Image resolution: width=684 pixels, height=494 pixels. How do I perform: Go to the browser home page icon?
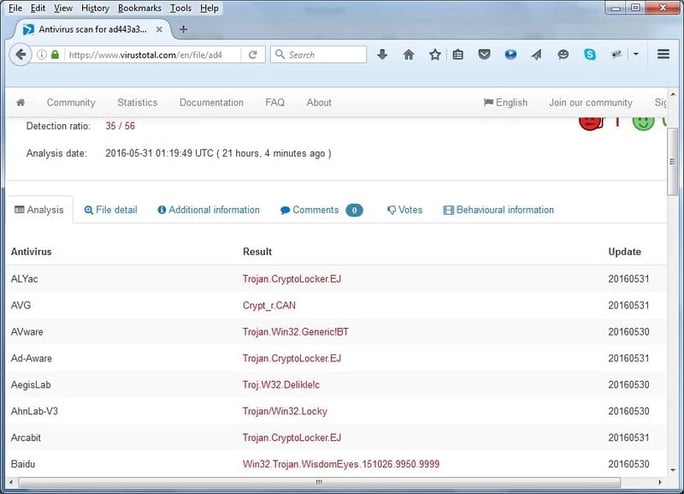[408, 55]
